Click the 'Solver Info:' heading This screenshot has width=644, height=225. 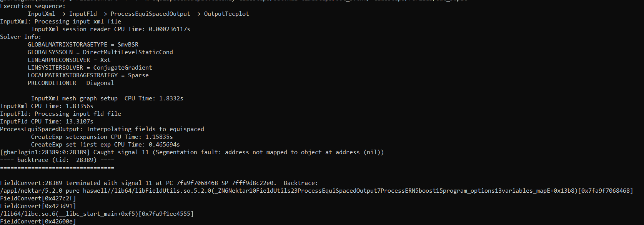pyautogui.click(x=20, y=37)
